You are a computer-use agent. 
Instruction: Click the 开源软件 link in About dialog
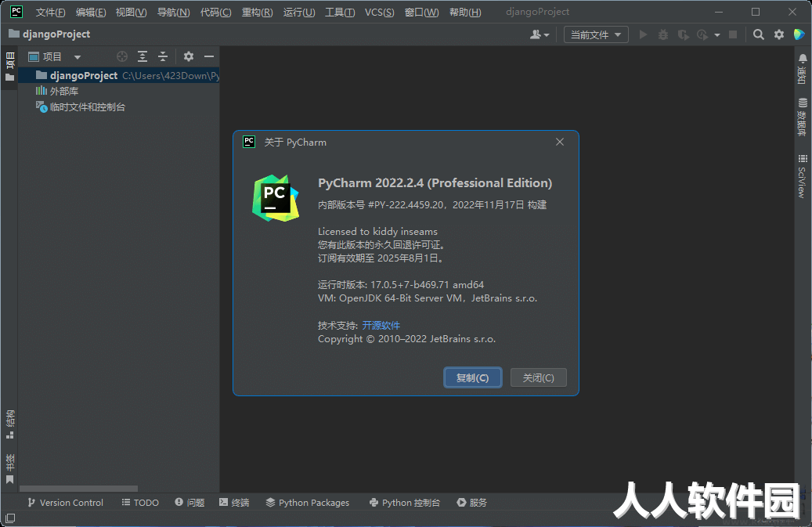[x=381, y=325]
